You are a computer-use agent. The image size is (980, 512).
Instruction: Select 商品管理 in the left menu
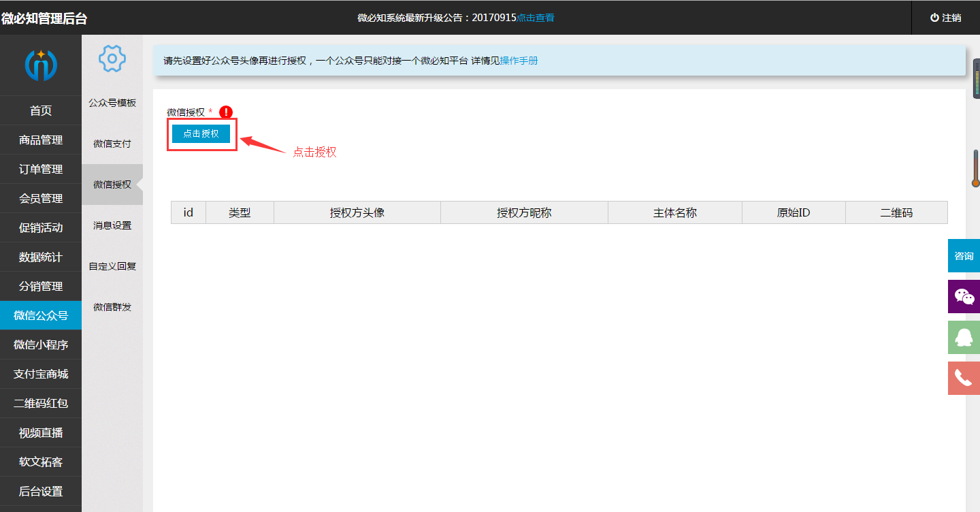41,140
